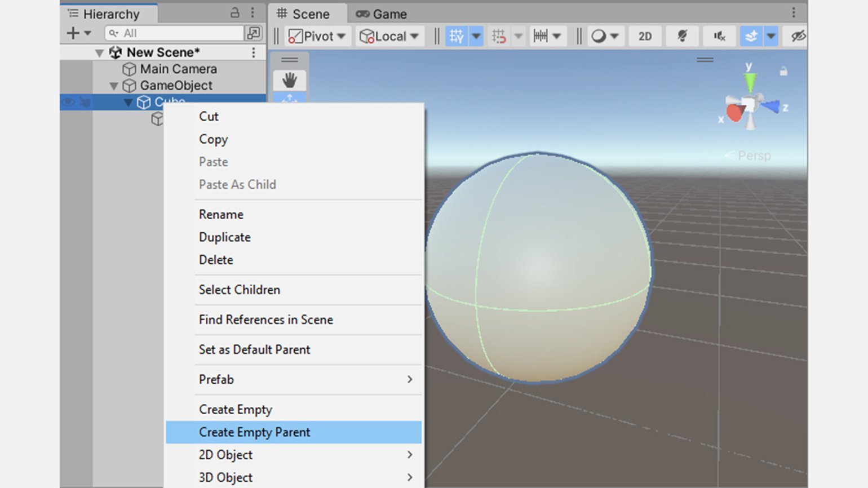Select Duplicate in the context menu
868x488 pixels.
point(225,237)
